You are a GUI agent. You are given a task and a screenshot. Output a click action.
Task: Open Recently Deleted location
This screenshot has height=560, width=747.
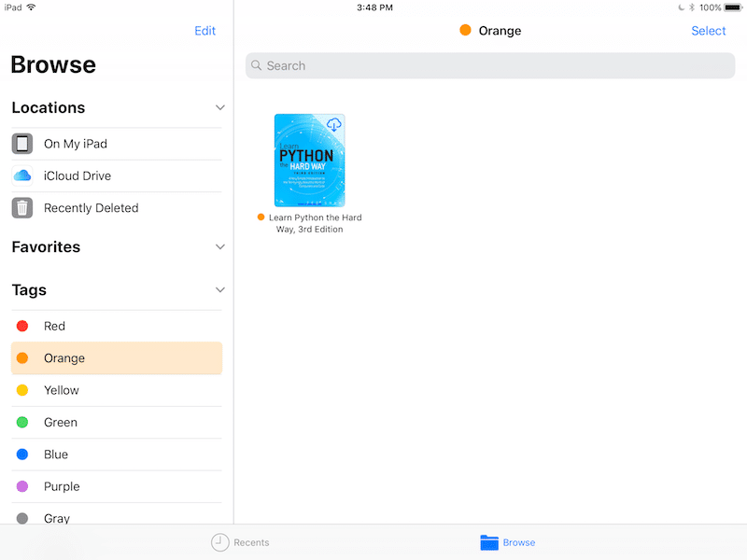coord(117,208)
